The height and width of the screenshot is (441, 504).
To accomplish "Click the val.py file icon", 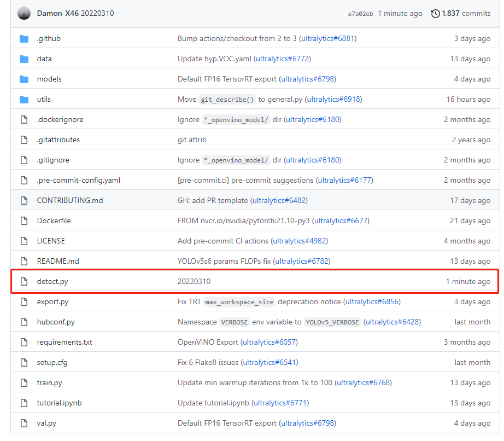I will (x=24, y=423).
